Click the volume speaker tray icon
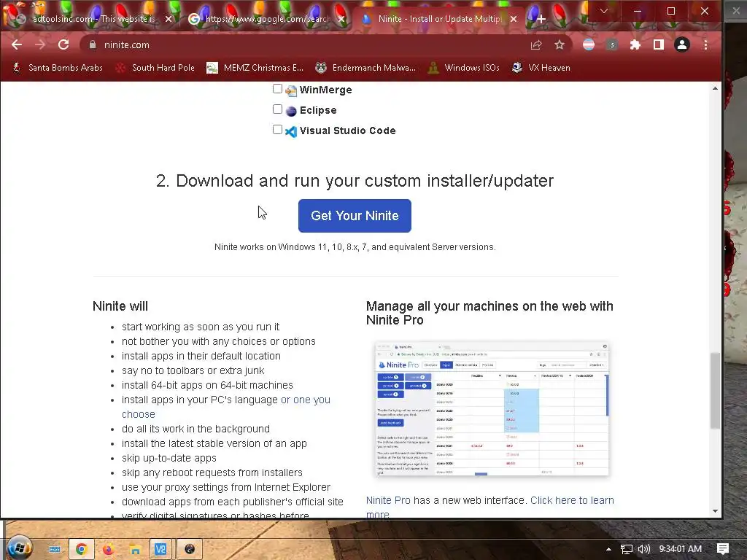Image resolution: width=747 pixels, height=560 pixels. [x=643, y=549]
